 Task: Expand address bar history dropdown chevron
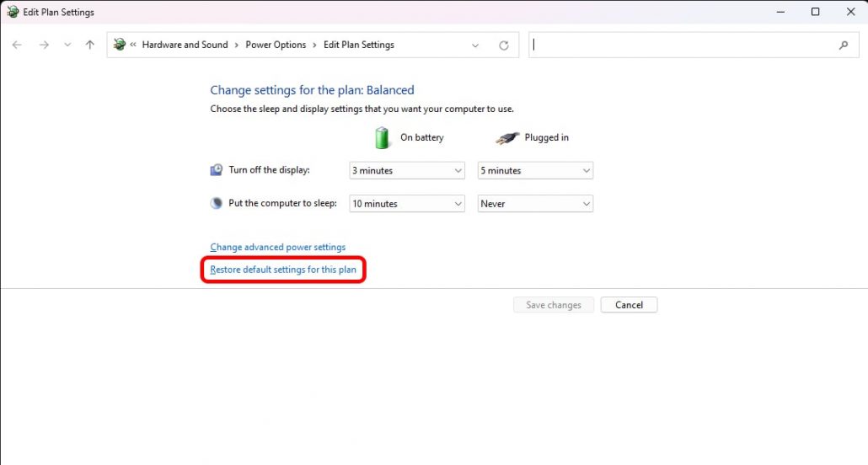[x=475, y=45]
